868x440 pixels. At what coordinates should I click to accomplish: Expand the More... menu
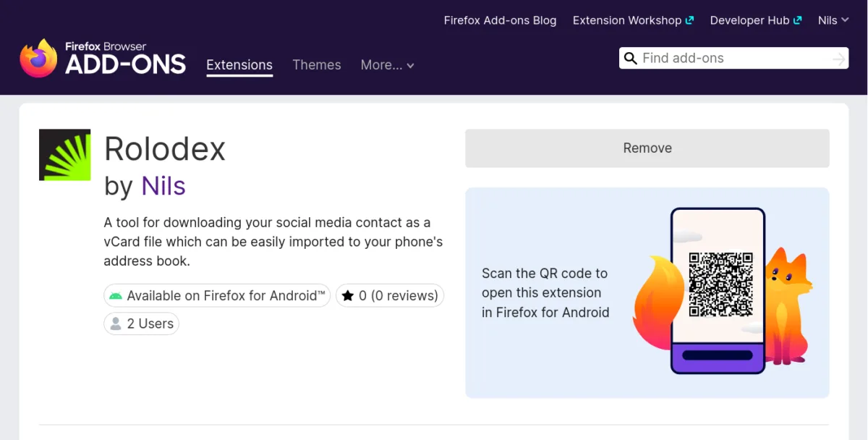(388, 65)
